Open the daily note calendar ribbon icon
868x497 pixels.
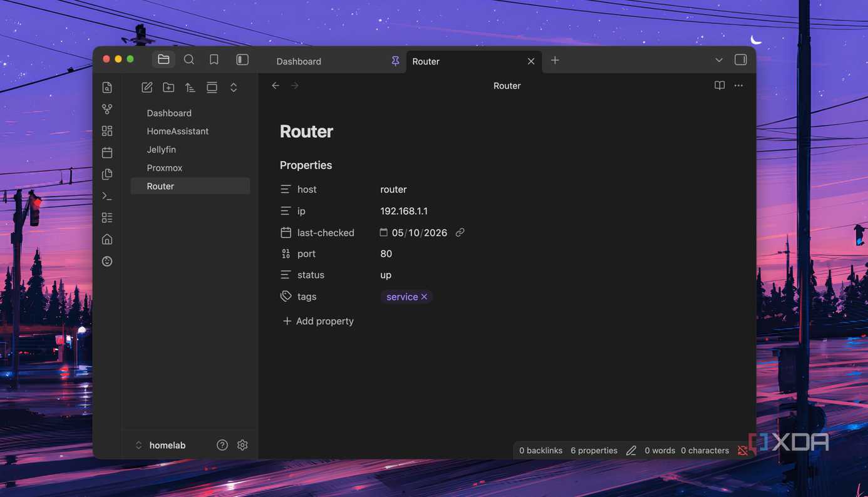(107, 152)
